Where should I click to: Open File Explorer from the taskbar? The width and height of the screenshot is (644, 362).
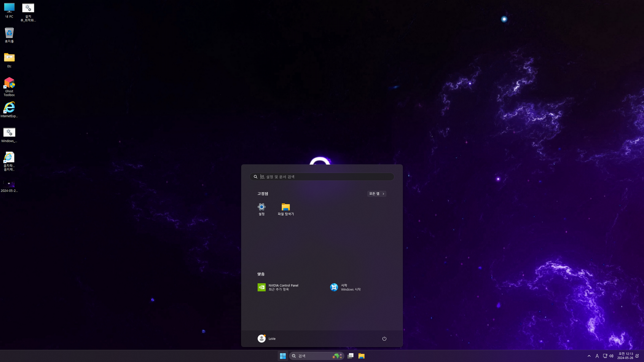click(361, 356)
